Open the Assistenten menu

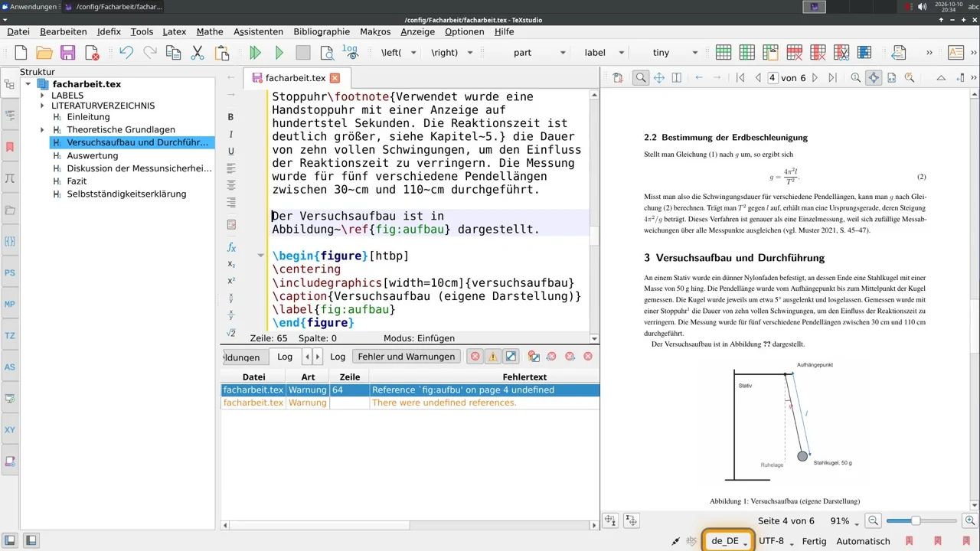258,31
